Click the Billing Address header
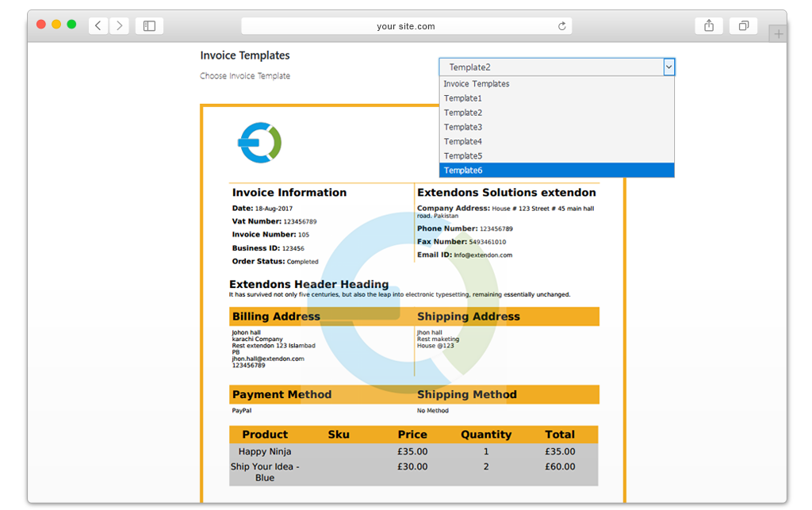This screenshot has height=510, width=812. [x=276, y=316]
